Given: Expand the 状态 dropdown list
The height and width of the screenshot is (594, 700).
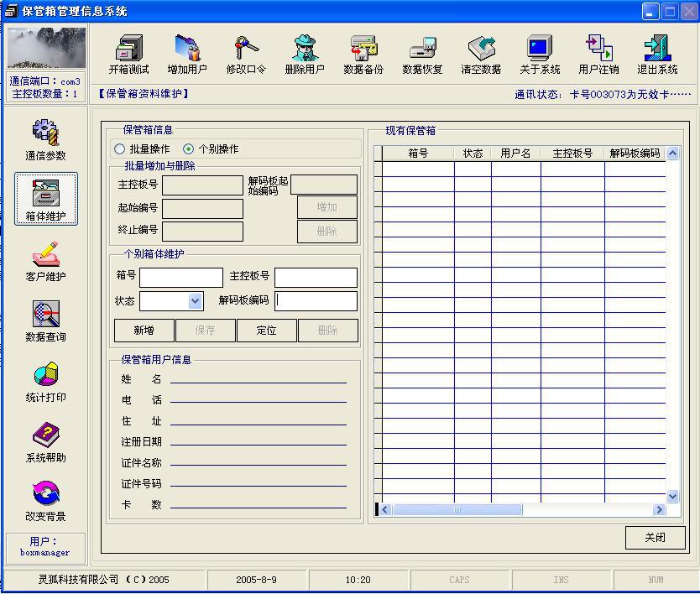Looking at the screenshot, I should 195,301.
